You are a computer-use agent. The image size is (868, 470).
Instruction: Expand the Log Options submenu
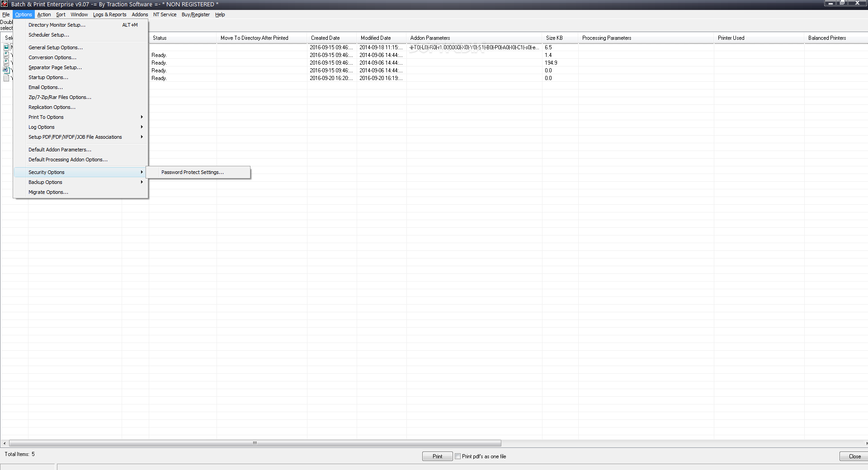pyautogui.click(x=81, y=127)
